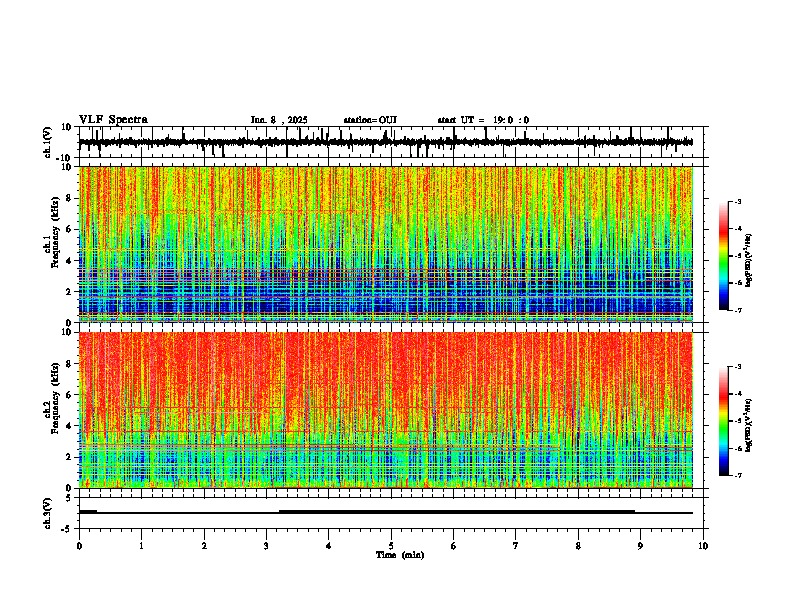Click inside the ch.1 frequency spectrogram
The height and width of the screenshot is (612, 792).
386,244
